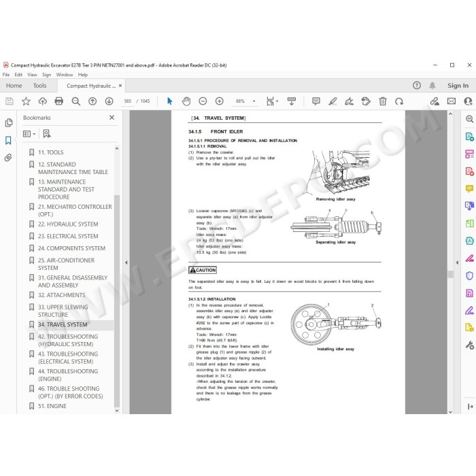Close the Bookmarks panel
The image size is (476, 476).
112,118
